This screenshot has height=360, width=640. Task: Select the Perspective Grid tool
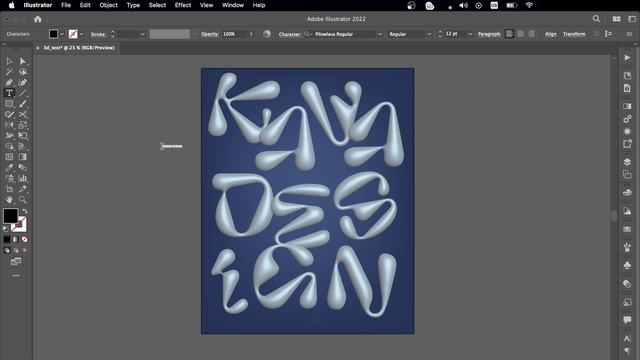[x=23, y=146]
